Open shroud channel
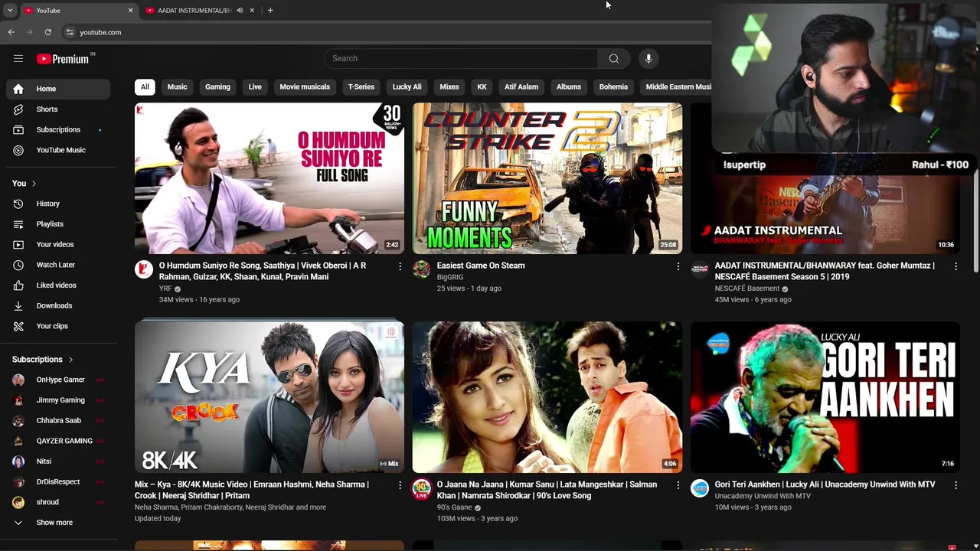980x551 pixels. pyautogui.click(x=58, y=502)
